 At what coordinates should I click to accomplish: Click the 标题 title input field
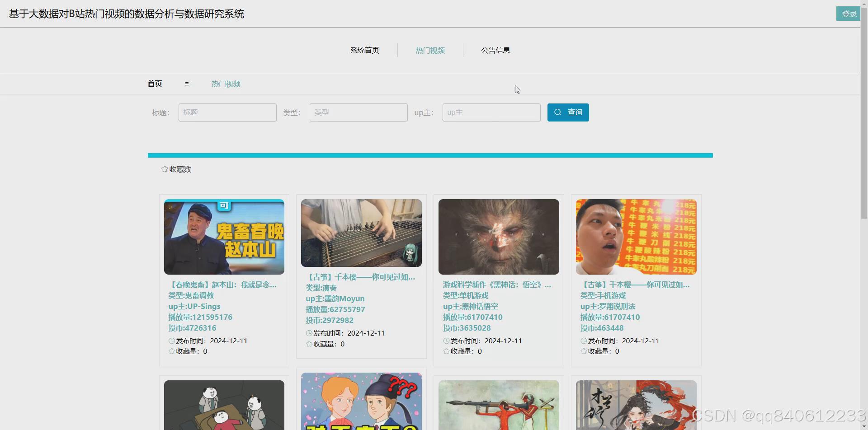pos(227,112)
